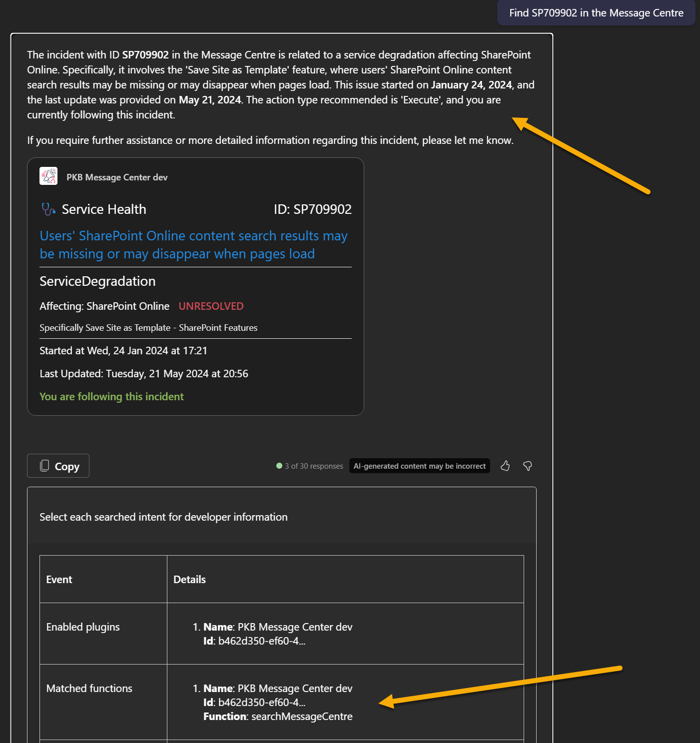Click the Event column header
This screenshot has height=743, width=700.
59,580
